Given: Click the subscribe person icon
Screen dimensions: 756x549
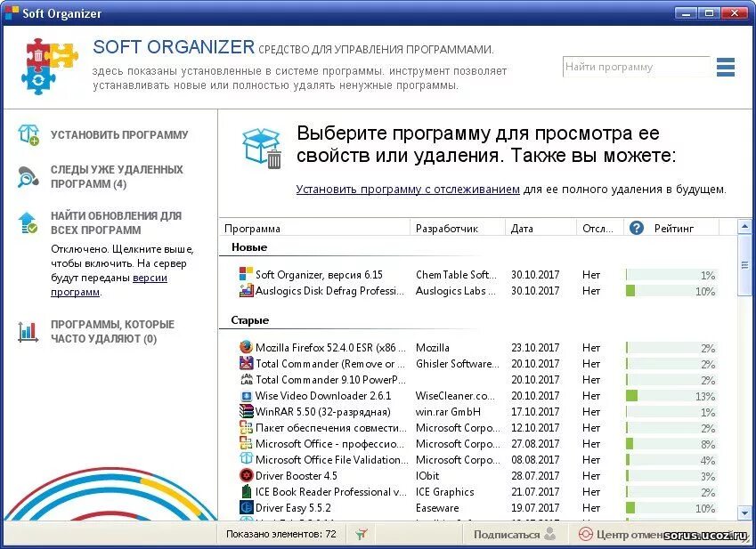Looking at the screenshot, I should 549,534.
